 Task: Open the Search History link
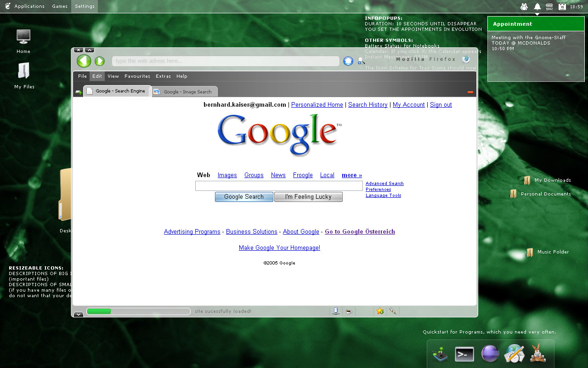(x=368, y=105)
